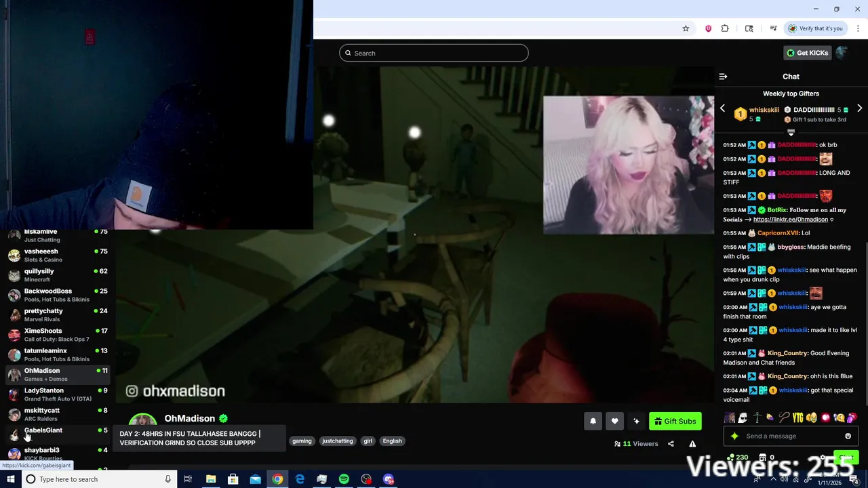Open the user avatar menu

(x=842, y=53)
